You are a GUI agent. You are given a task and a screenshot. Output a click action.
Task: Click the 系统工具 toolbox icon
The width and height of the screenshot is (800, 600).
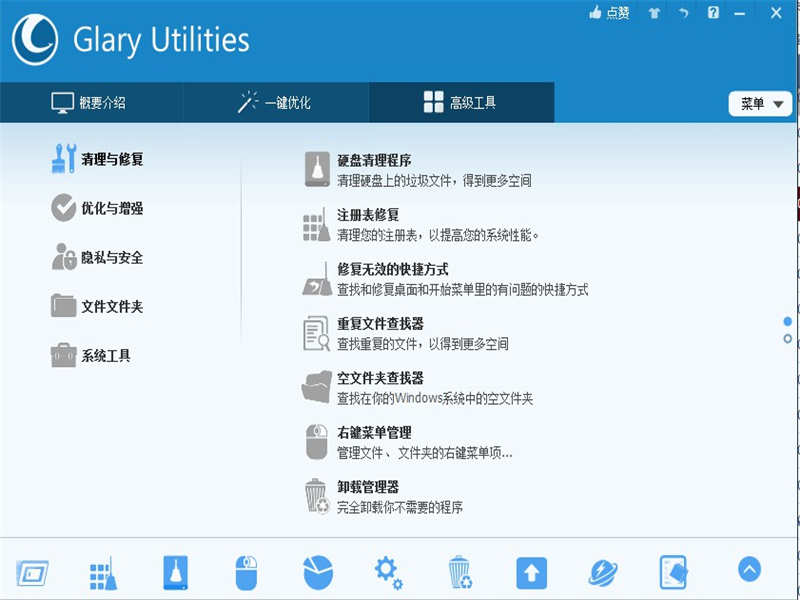pos(64,355)
